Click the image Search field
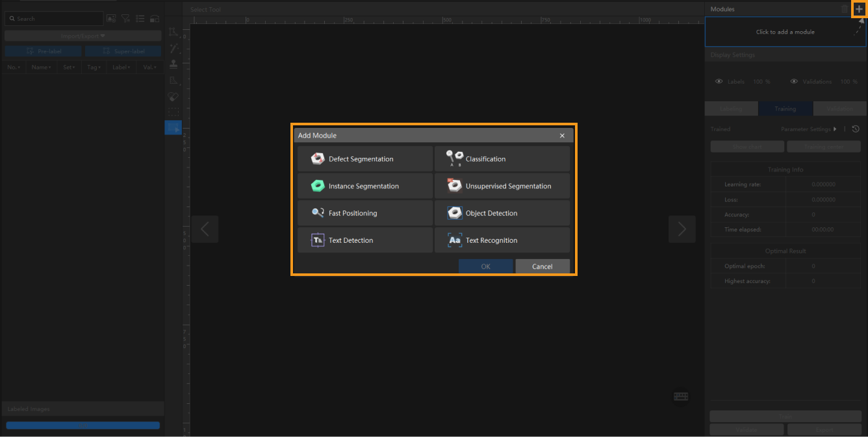This screenshot has height=437, width=868. pos(55,19)
